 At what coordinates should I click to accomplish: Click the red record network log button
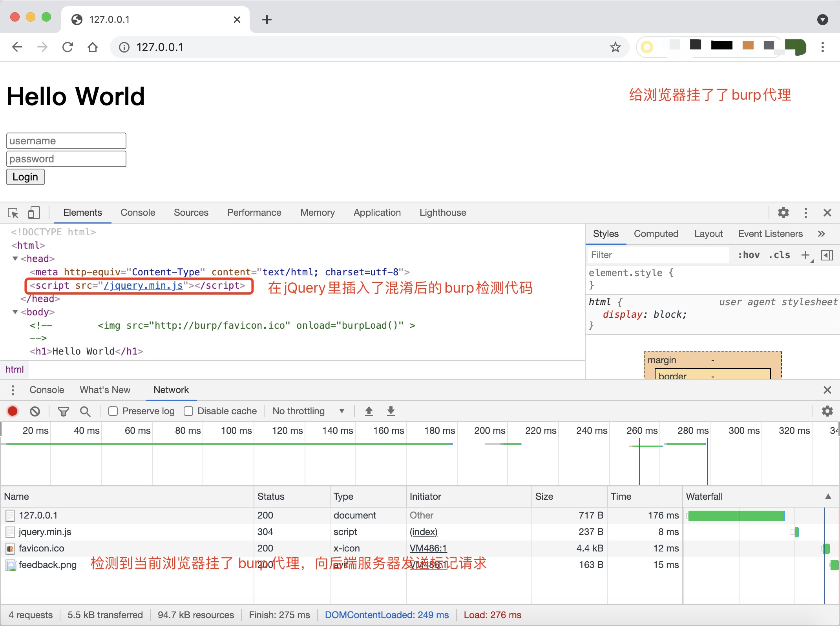[13, 411]
